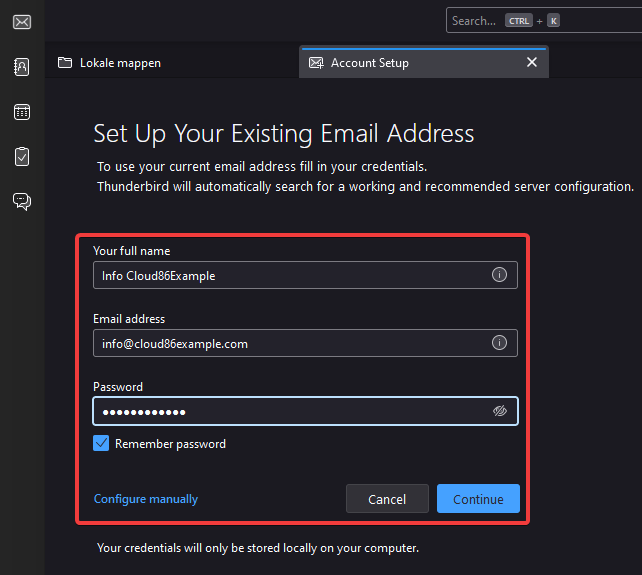Click the Email address input field

(305, 343)
